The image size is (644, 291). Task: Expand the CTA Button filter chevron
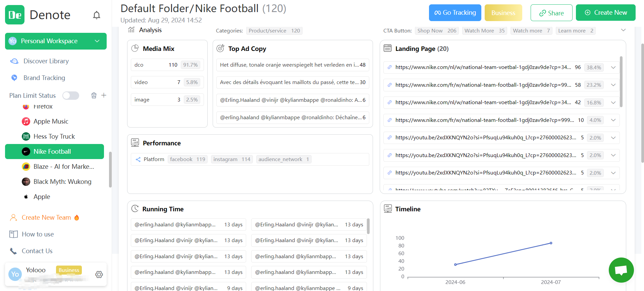click(x=623, y=30)
